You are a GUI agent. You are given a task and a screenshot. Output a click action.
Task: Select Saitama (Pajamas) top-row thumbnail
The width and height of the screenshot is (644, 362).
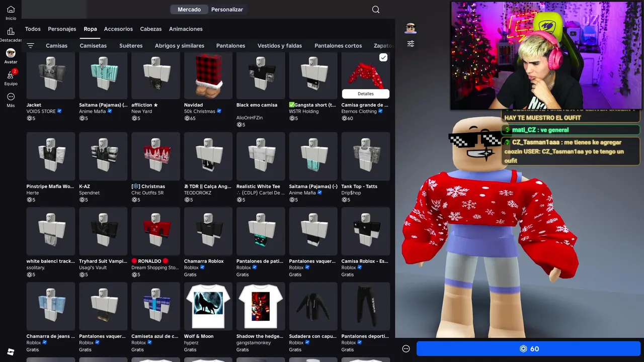[103, 75]
